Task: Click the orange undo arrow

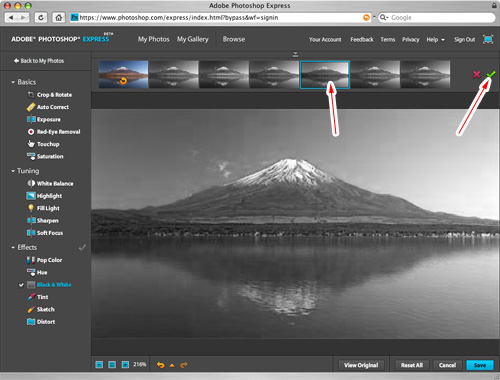Action: tap(160, 365)
